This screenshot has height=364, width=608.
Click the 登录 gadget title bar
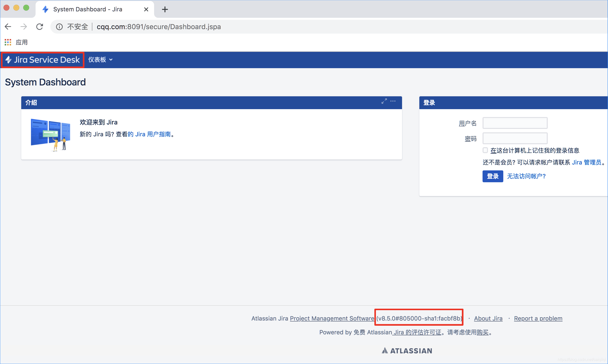coord(513,103)
